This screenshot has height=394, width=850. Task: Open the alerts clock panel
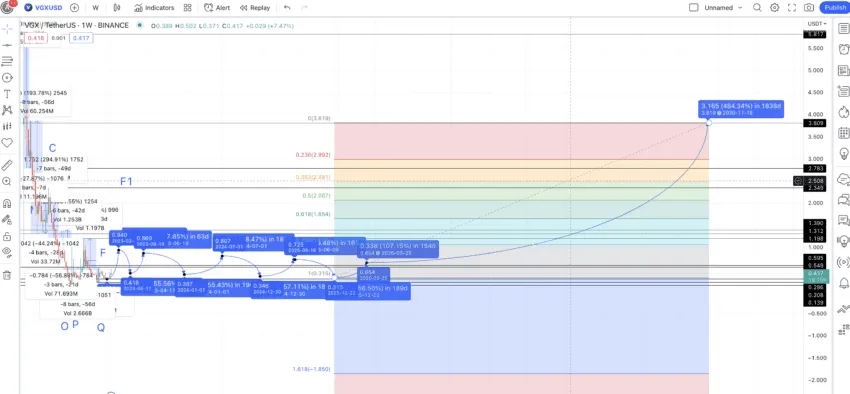(x=843, y=49)
